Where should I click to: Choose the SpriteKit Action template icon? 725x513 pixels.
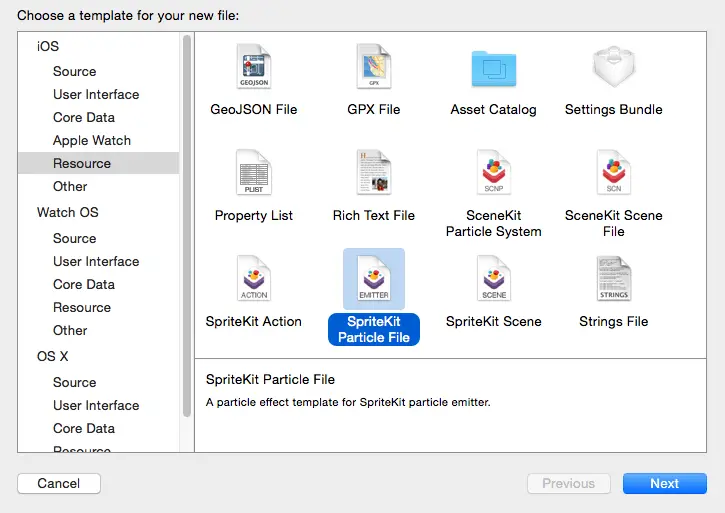(x=254, y=279)
